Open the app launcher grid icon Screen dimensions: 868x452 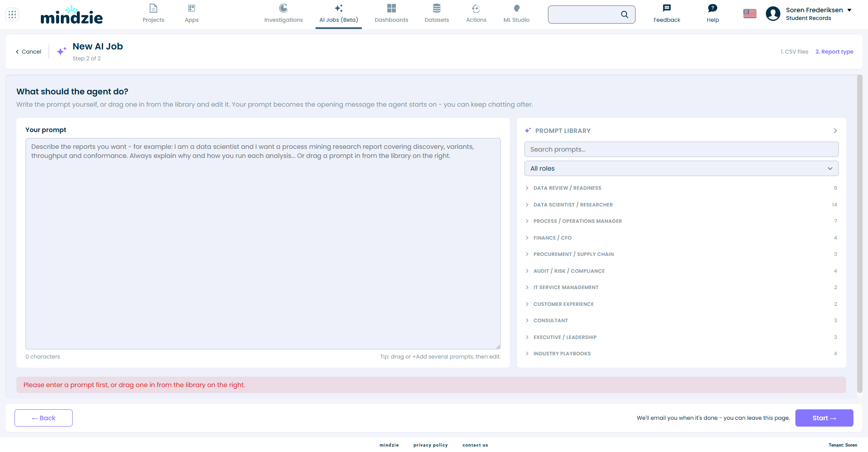click(x=12, y=15)
